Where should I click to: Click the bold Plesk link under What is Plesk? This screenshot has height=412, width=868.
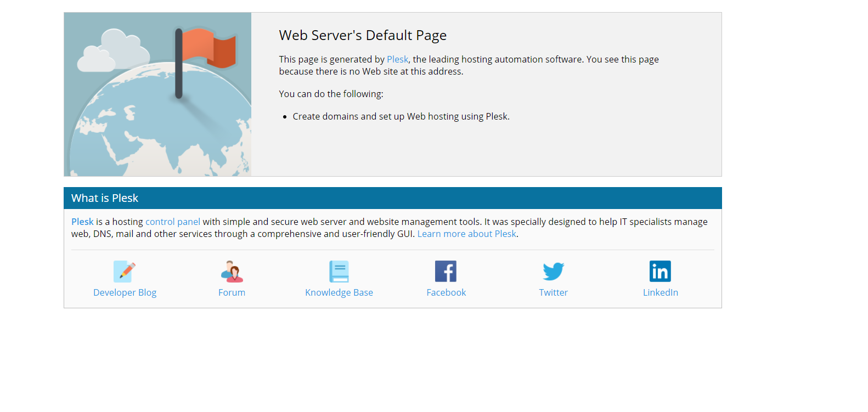tap(82, 222)
